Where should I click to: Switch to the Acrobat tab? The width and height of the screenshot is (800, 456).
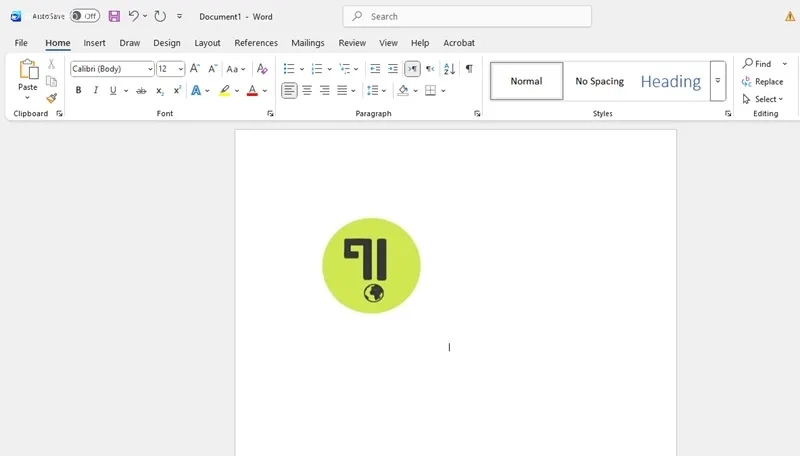[x=459, y=43]
